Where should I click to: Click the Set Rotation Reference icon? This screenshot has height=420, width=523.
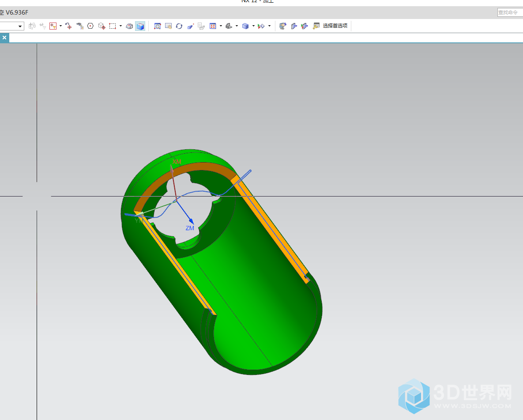190,26
